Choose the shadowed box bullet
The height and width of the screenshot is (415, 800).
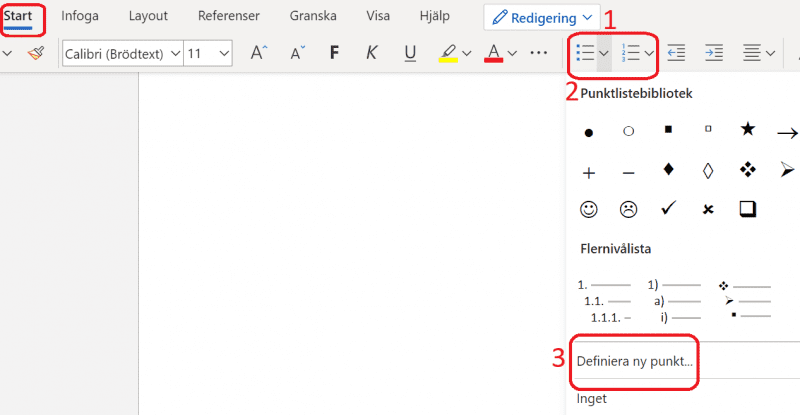click(748, 209)
